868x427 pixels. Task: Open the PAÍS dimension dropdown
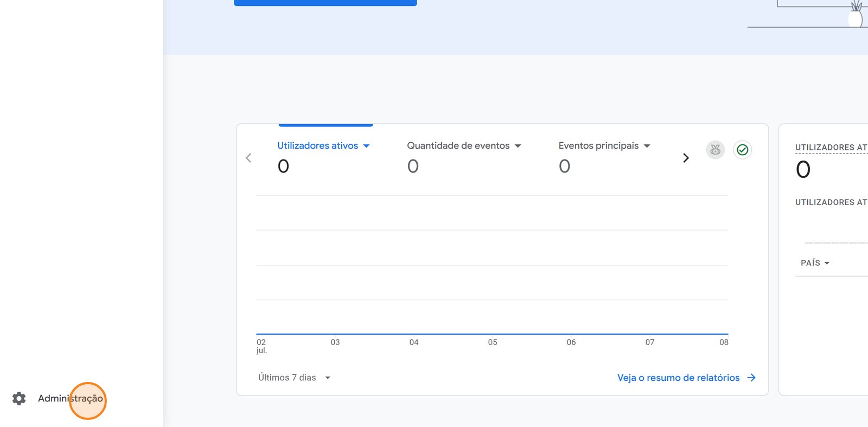[815, 263]
